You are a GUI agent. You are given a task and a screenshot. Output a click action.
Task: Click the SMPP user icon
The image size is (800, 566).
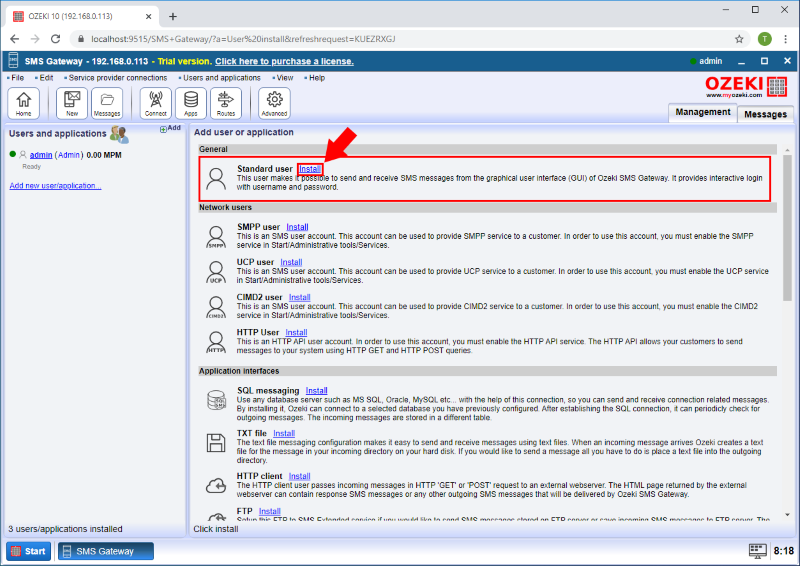click(x=216, y=237)
